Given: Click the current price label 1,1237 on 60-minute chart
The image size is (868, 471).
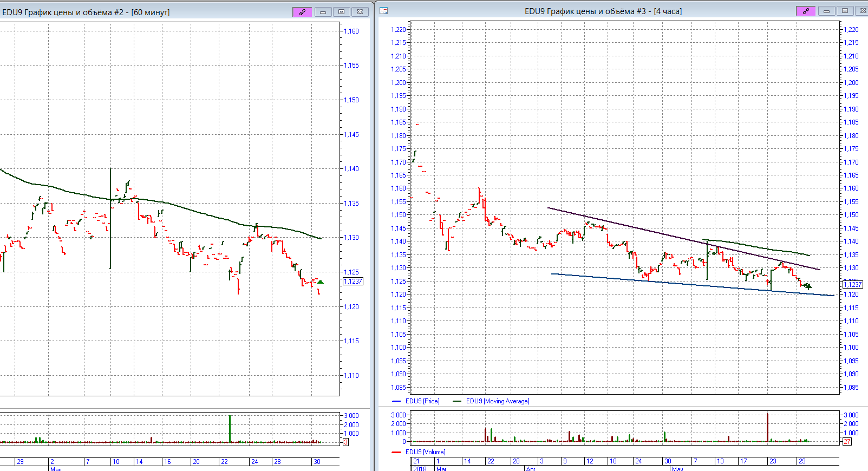Looking at the screenshot, I should [x=353, y=281].
